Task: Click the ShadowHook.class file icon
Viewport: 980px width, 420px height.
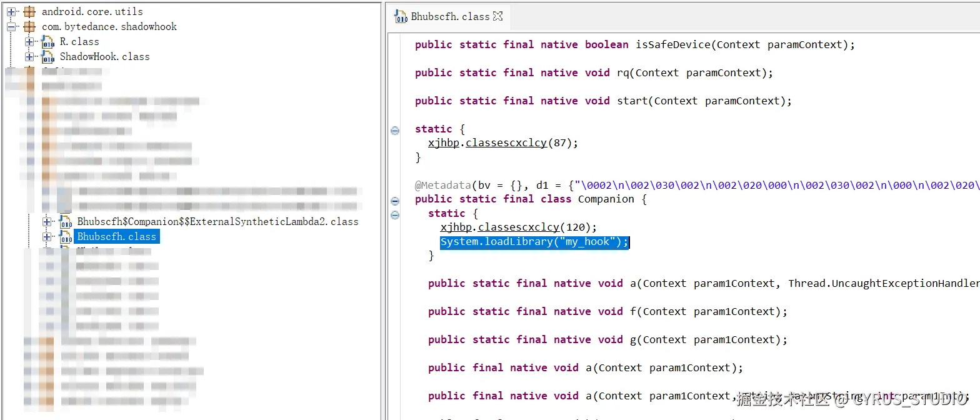Action: pyautogui.click(x=47, y=57)
